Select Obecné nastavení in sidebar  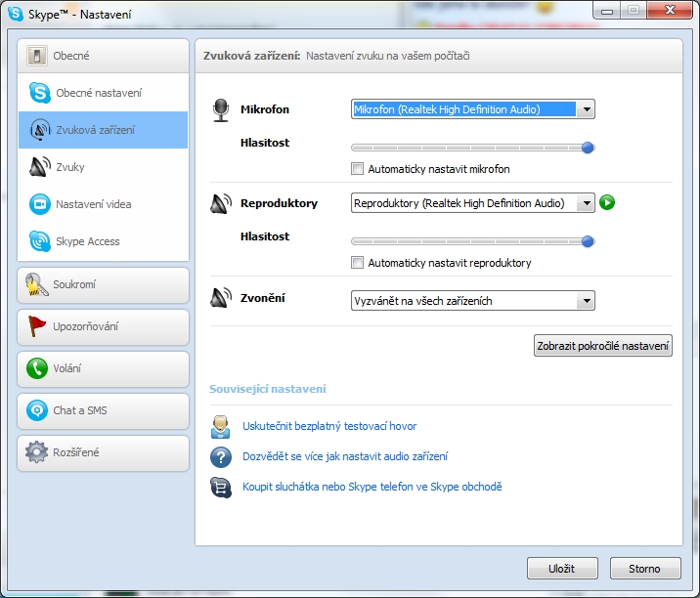tap(103, 93)
